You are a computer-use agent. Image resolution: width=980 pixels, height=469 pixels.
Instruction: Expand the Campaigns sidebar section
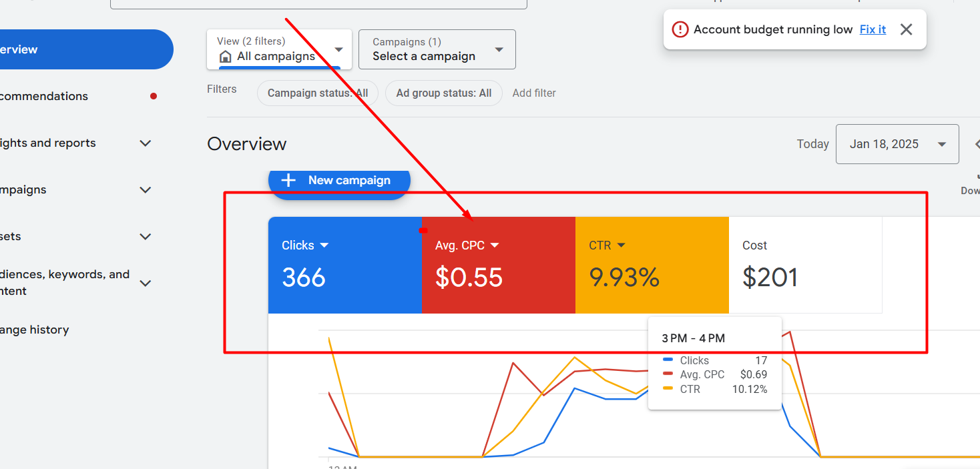pos(146,189)
